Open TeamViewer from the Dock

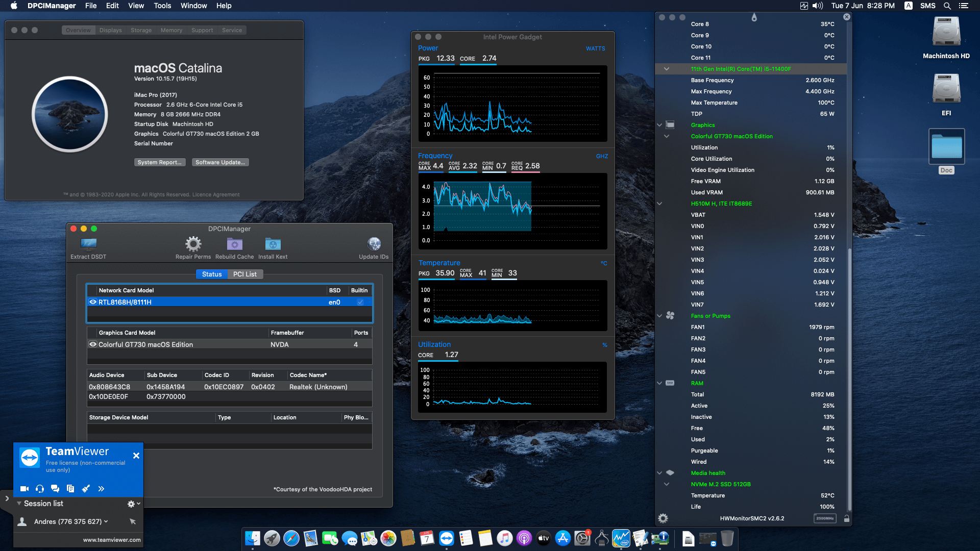coord(447,538)
